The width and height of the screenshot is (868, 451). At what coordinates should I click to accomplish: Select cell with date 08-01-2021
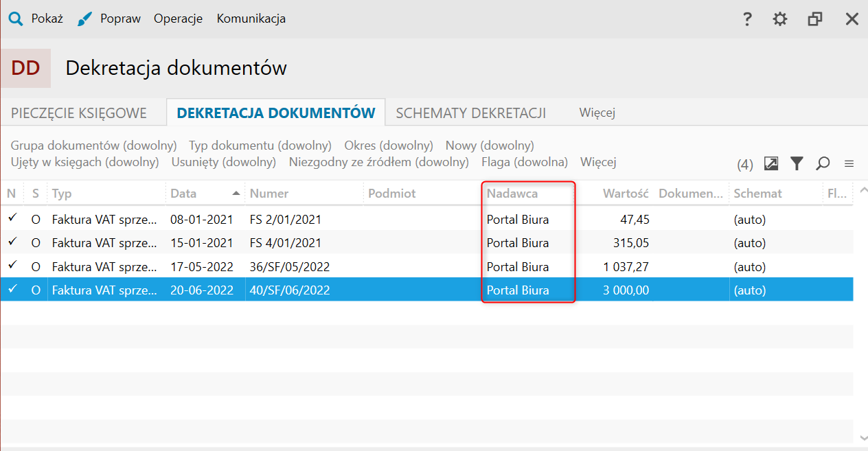pyautogui.click(x=202, y=220)
